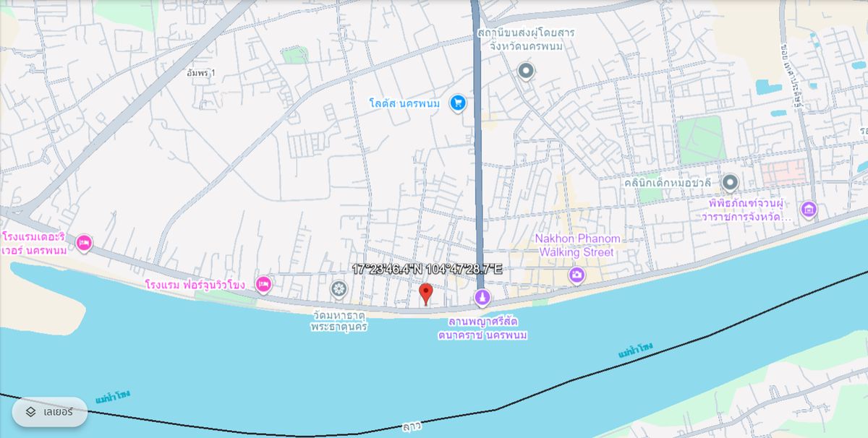
Task: Click the layers stack icon
Action: point(30,412)
